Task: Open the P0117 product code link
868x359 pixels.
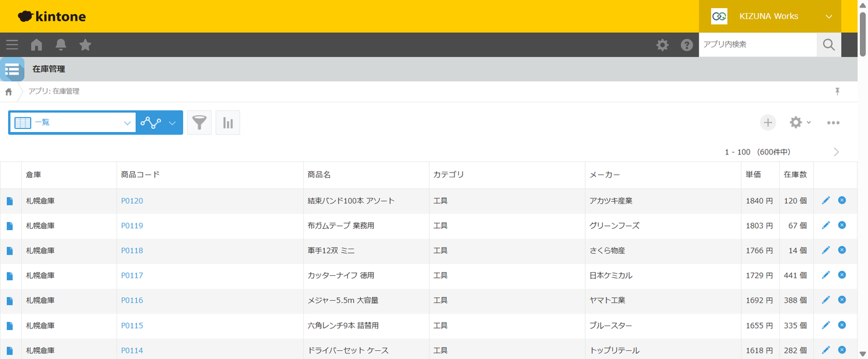Action: (132, 275)
